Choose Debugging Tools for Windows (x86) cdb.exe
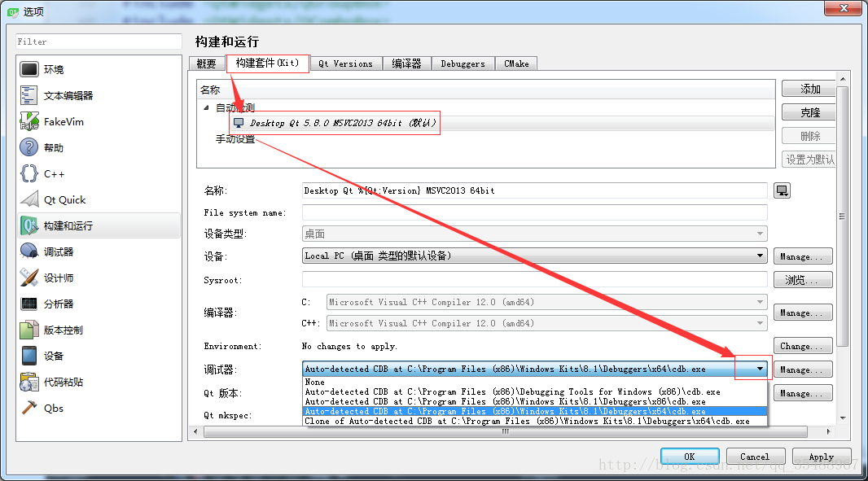The image size is (868, 481). click(535, 391)
